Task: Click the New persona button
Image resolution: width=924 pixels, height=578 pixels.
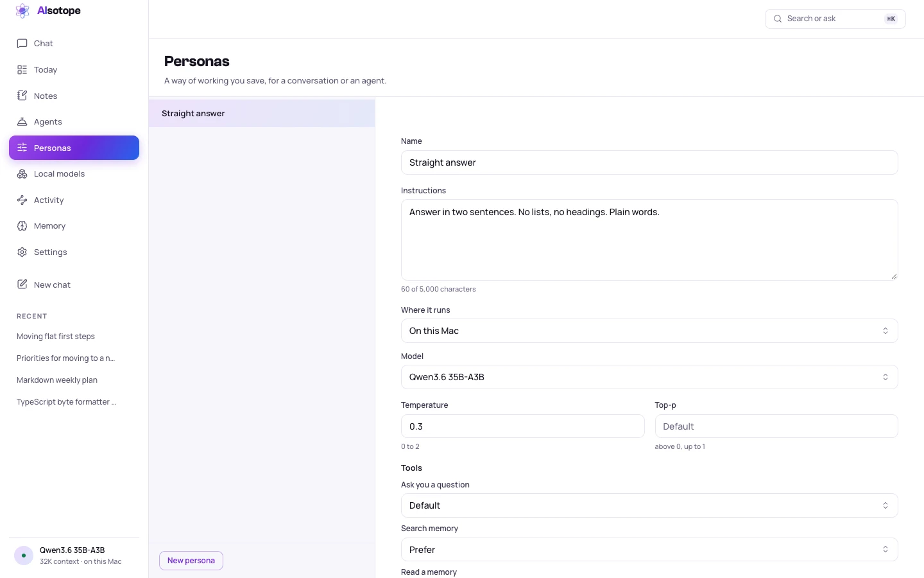Action: tap(191, 561)
